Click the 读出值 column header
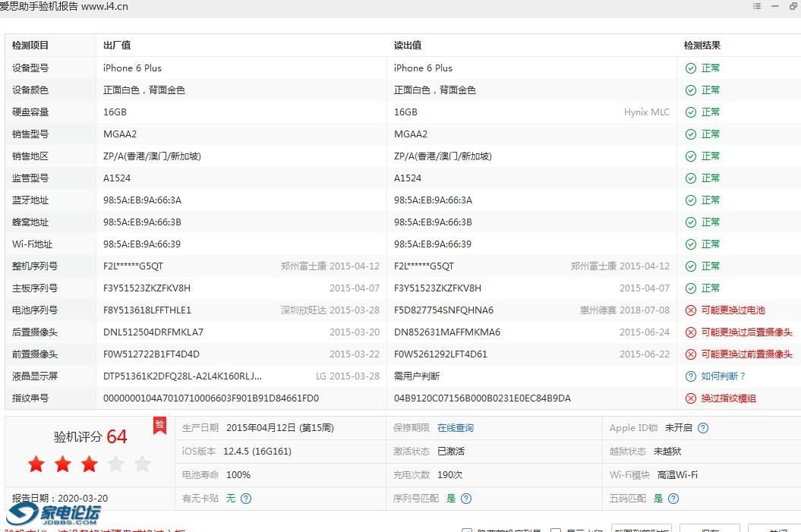This screenshot has width=801, height=532. (x=408, y=46)
